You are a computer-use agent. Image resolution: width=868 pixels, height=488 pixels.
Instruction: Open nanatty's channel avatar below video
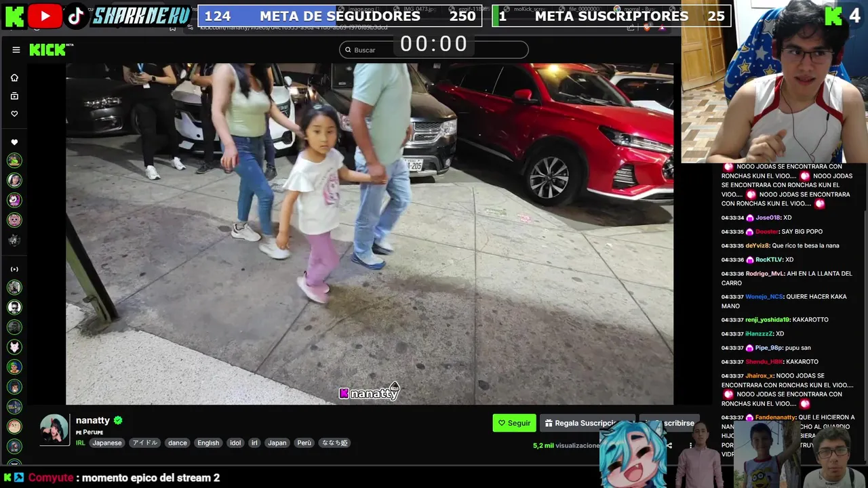tap(54, 429)
